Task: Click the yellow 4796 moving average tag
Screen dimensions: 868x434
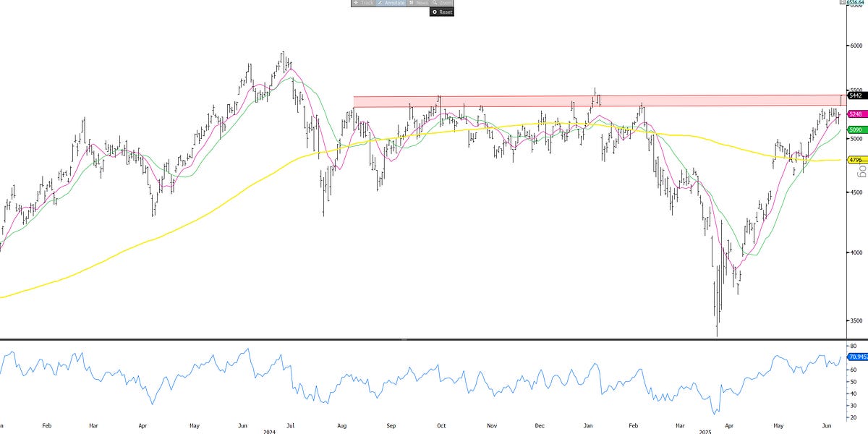Action: click(854, 158)
